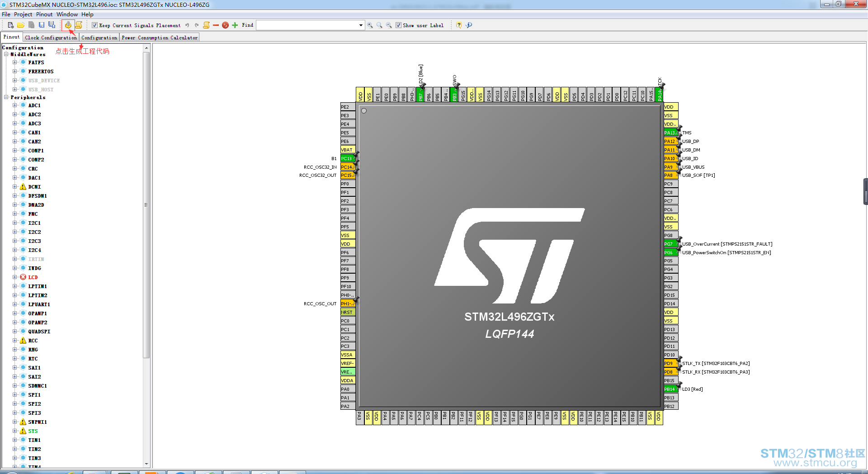Click the red circular stop toolbar icon
868x474 pixels.
[225, 25]
